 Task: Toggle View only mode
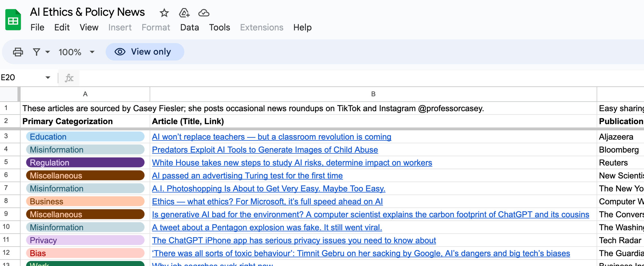pyautogui.click(x=145, y=52)
